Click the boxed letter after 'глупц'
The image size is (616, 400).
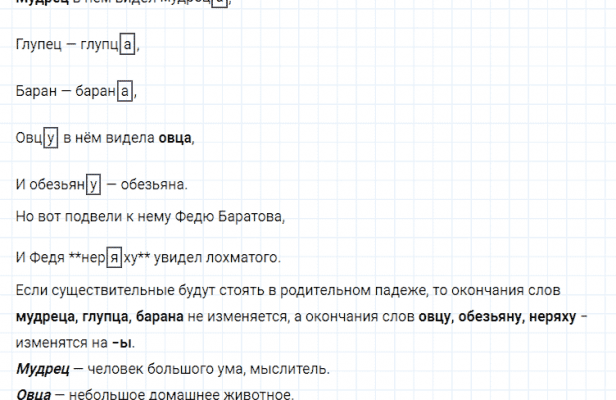[126, 44]
